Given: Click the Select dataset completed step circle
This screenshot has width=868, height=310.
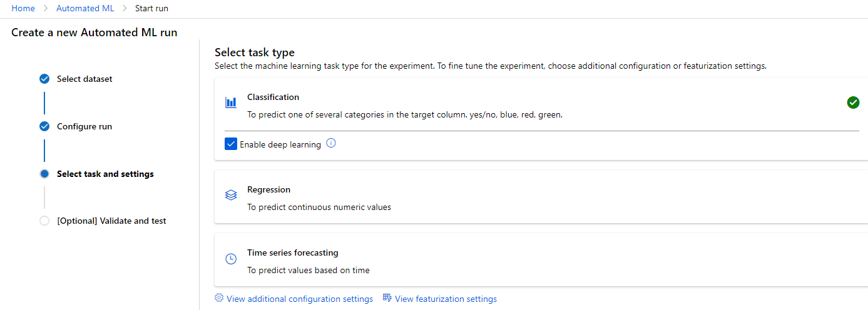Looking at the screenshot, I should (x=44, y=79).
